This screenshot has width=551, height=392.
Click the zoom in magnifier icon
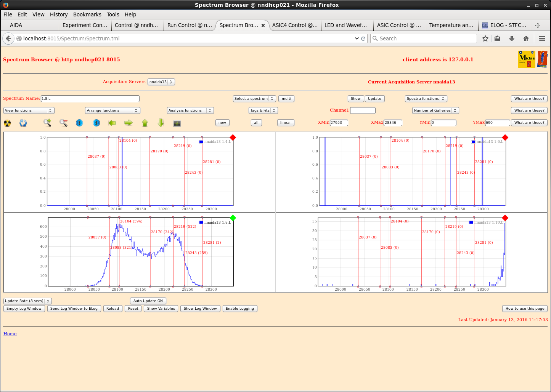tap(47, 123)
